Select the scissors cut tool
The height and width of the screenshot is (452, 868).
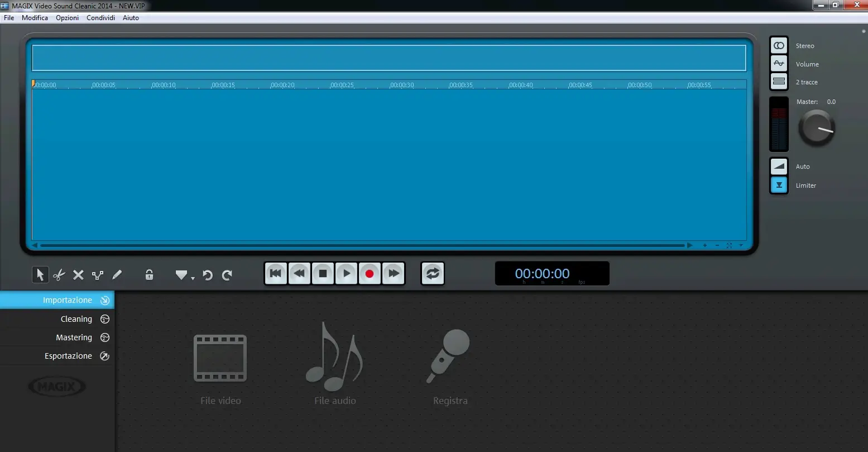[59, 275]
